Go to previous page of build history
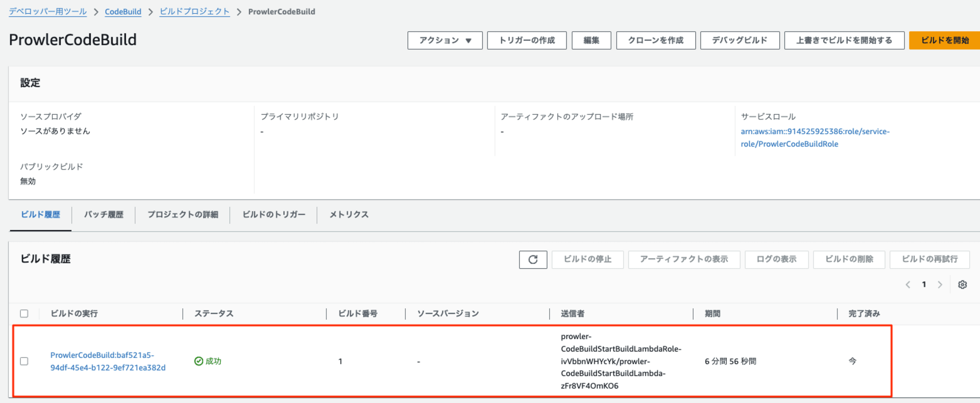This screenshot has width=980, height=403. click(908, 284)
